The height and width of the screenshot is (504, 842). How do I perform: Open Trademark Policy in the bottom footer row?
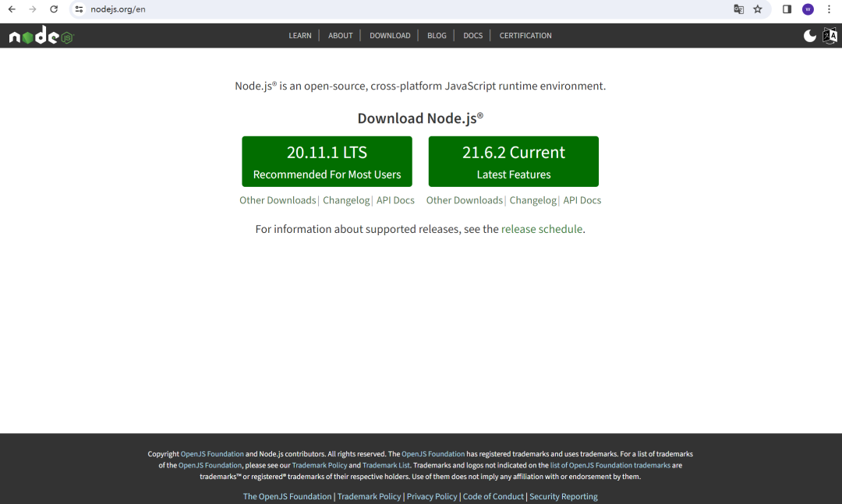click(369, 496)
